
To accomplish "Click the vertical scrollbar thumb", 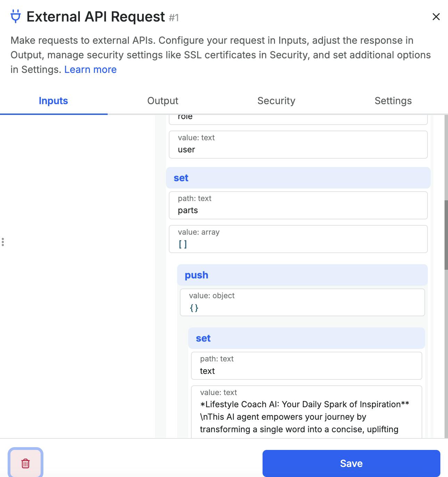I will [x=446, y=235].
